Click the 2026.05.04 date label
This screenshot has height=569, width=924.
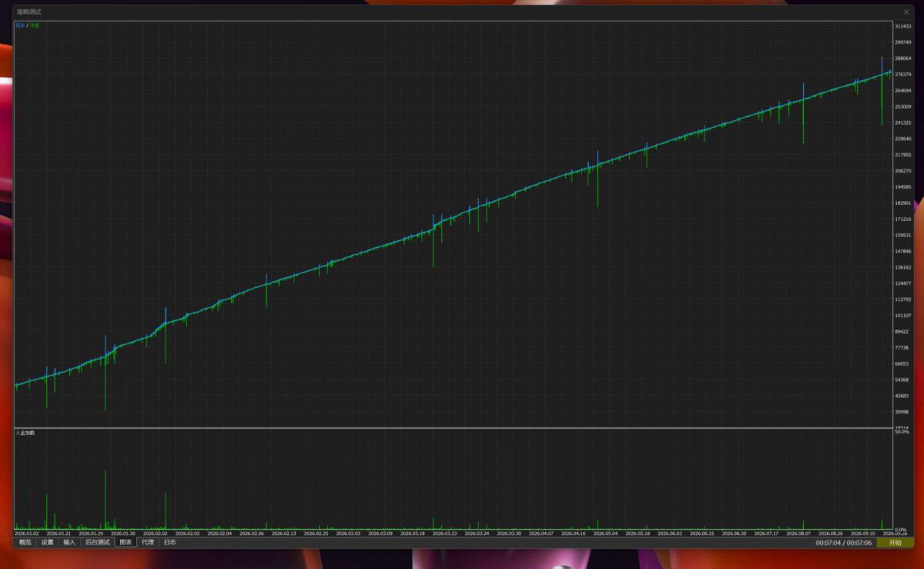coord(605,533)
